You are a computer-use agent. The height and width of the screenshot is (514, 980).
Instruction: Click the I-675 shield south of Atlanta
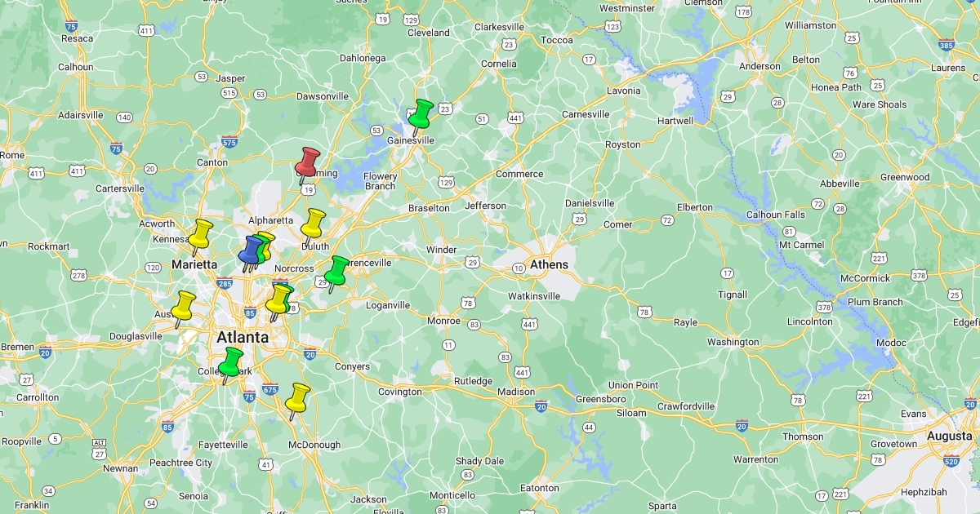click(270, 390)
